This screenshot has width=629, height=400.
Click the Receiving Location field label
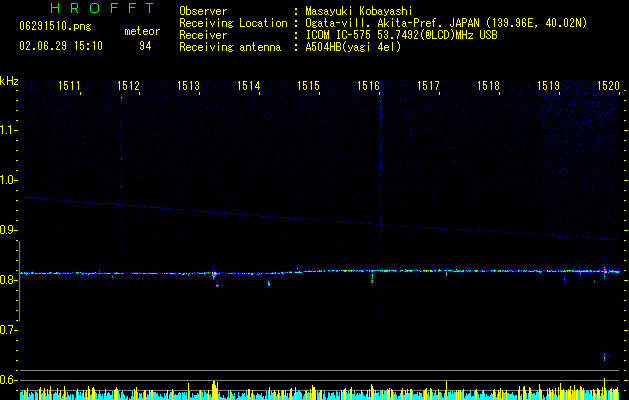[233, 23]
